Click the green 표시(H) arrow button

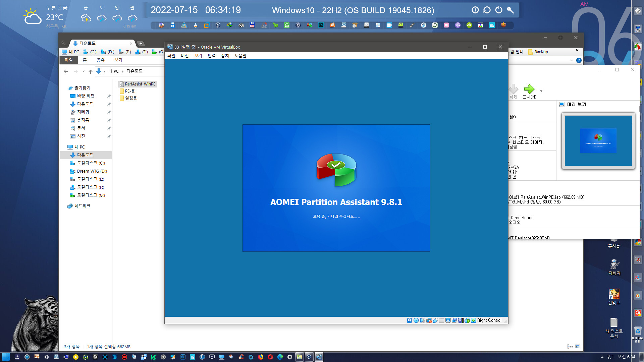(x=529, y=92)
